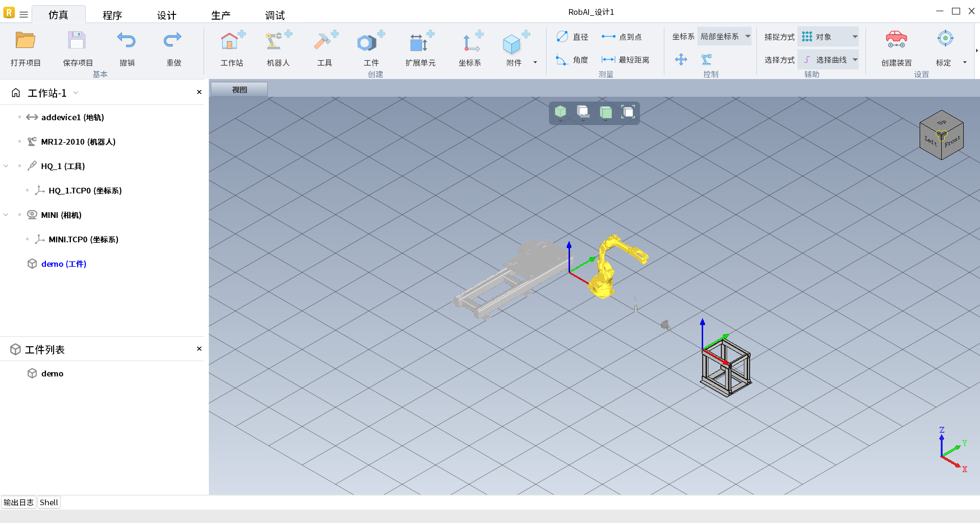
Task: Toggle the first green cube view button
Action: tap(560, 112)
